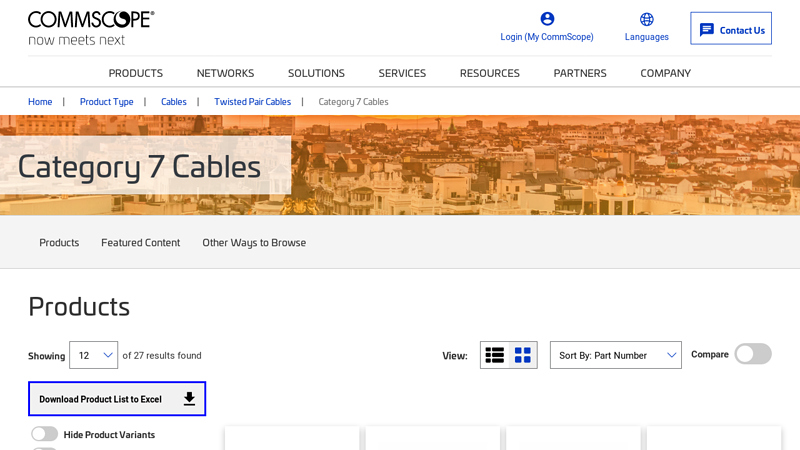Click the Contact Us chat icon
This screenshot has width=800, height=450.
click(707, 30)
